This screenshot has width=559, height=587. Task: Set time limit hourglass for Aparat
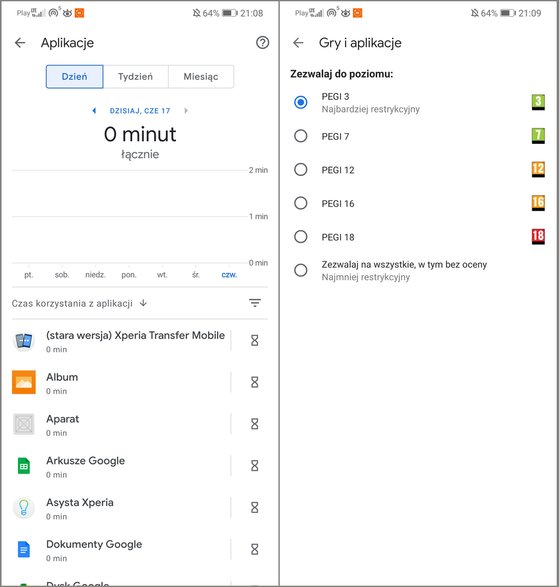[x=255, y=424]
